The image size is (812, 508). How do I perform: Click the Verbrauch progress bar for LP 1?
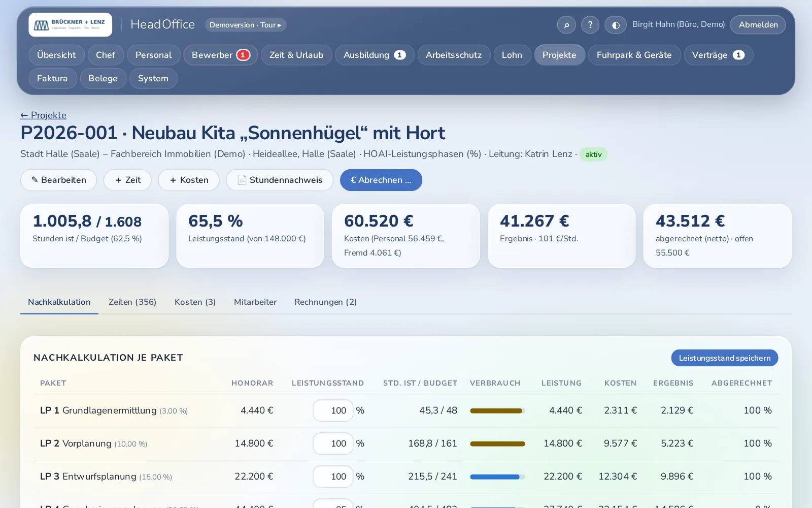(497, 410)
